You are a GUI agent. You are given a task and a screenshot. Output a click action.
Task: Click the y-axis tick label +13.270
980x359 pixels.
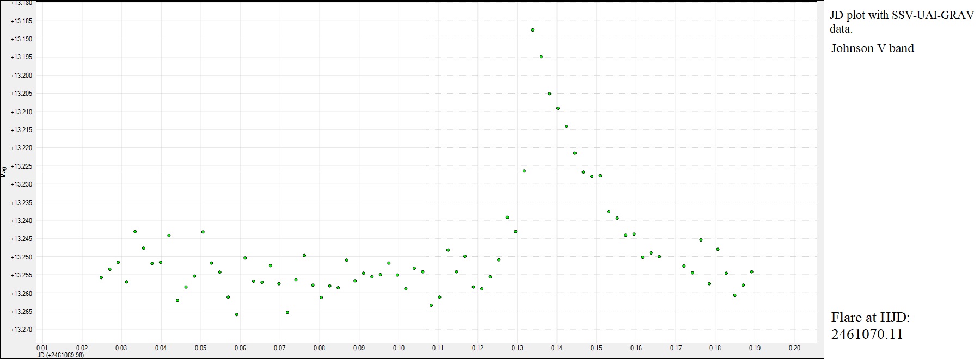(x=22, y=330)
